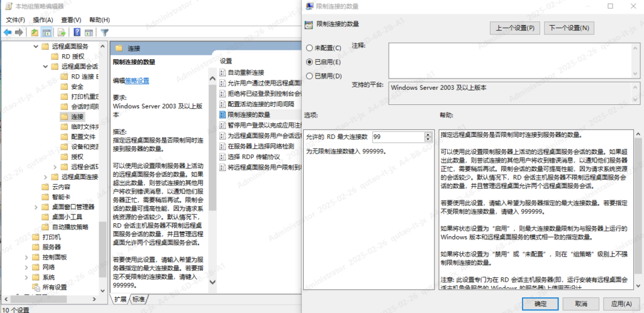The width and height of the screenshot is (644, 313).
Task: Decrease RD max connections with down spinner
Action: [x=428, y=139]
